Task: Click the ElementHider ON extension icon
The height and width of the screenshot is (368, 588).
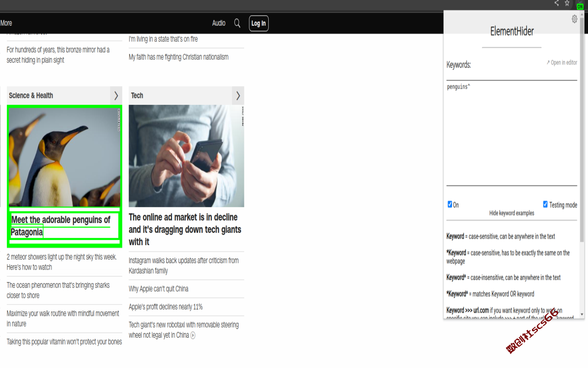Action: point(580,6)
